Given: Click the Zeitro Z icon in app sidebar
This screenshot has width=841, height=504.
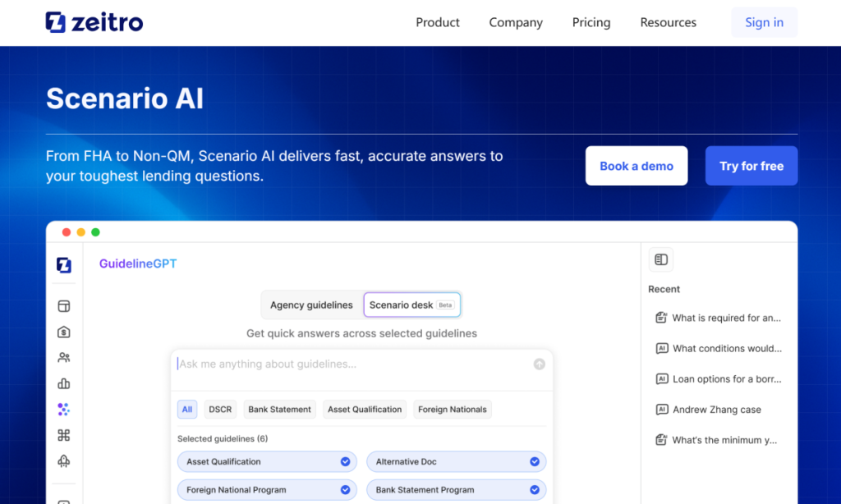Looking at the screenshot, I should point(64,265).
